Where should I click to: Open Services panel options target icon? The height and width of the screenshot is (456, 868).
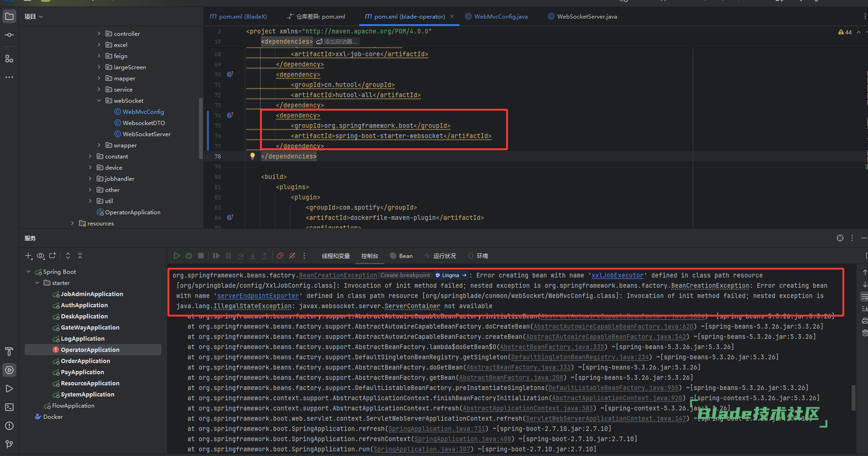tap(840, 238)
